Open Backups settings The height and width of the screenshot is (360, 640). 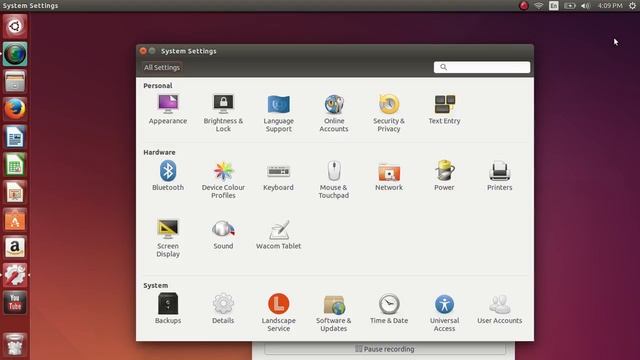pos(168,309)
